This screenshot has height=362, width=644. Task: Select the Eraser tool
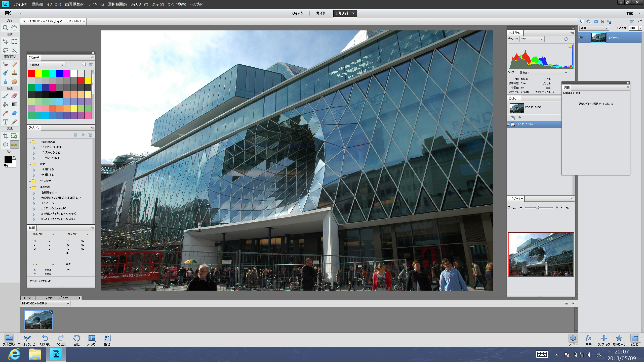[14, 96]
